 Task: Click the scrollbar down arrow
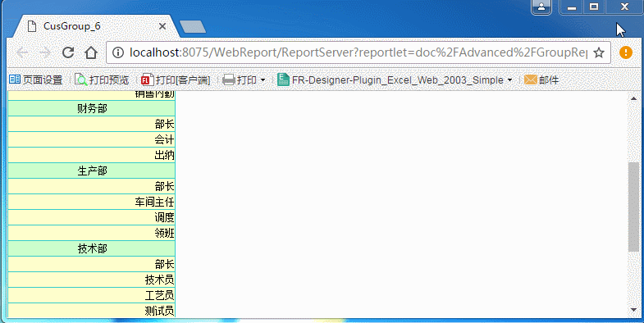tap(633, 310)
